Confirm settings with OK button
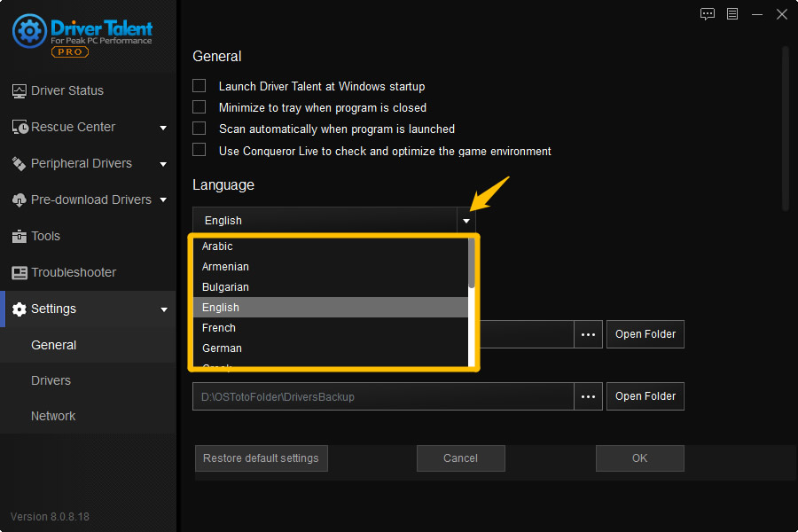 [x=639, y=458]
